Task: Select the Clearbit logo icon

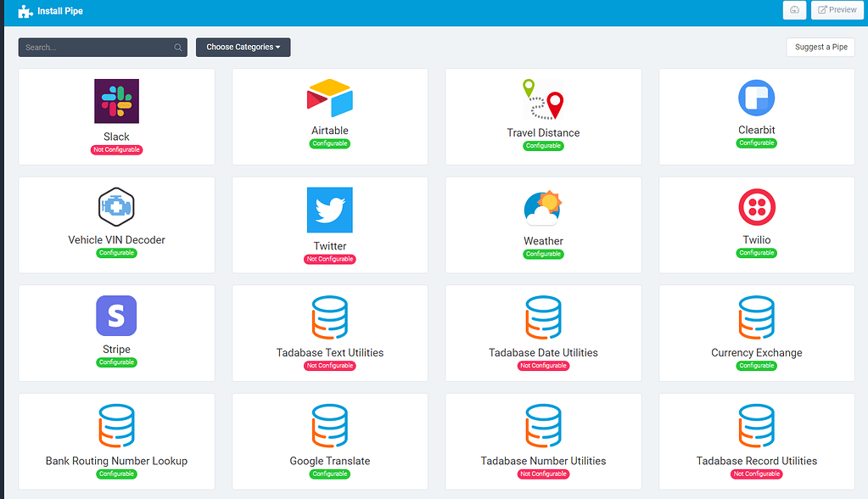Action: [x=756, y=97]
